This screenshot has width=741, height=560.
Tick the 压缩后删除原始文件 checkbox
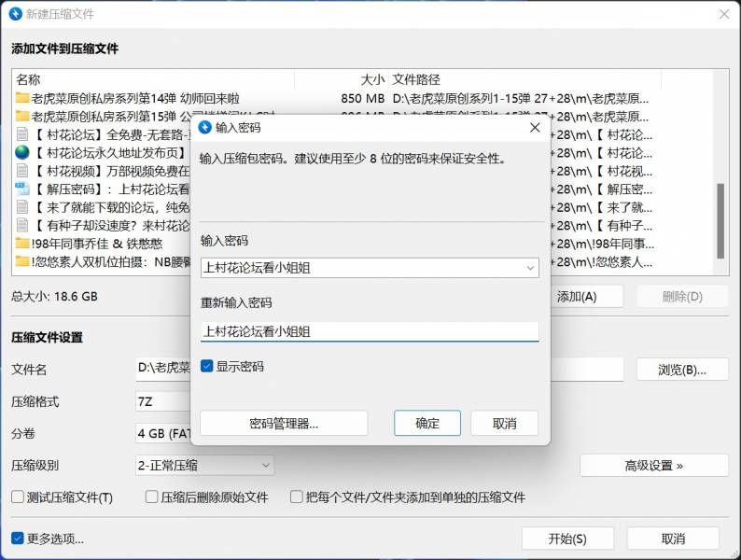[x=152, y=497]
